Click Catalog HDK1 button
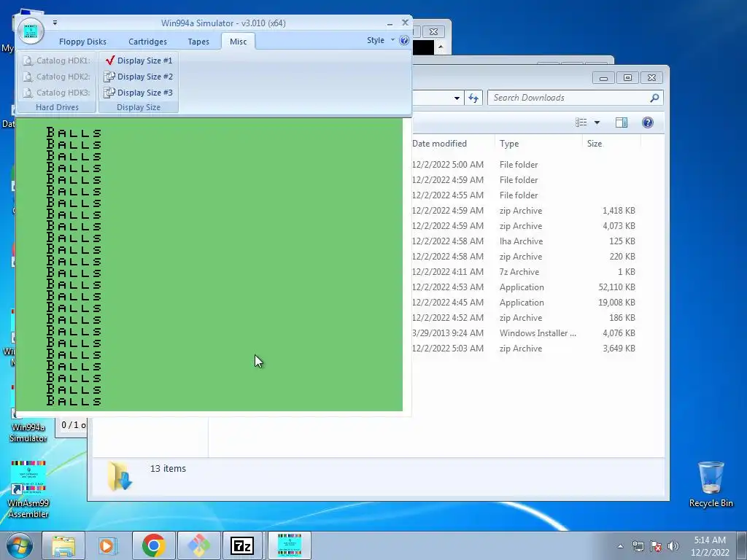747x560 pixels. (x=57, y=61)
